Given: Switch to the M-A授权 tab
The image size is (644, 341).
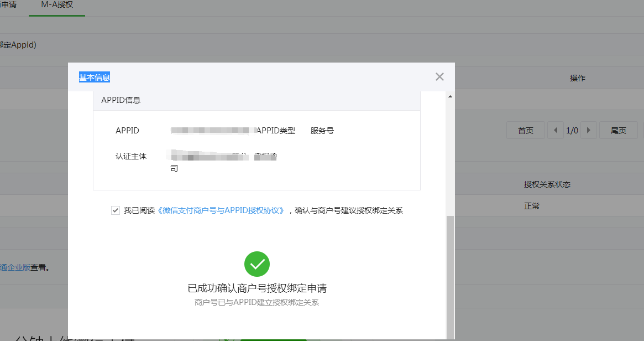Looking at the screenshot, I should [57, 4].
